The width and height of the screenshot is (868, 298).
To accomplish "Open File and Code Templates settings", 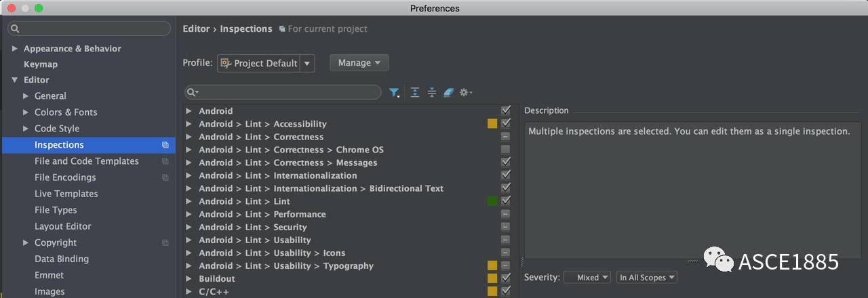I will pos(87,161).
